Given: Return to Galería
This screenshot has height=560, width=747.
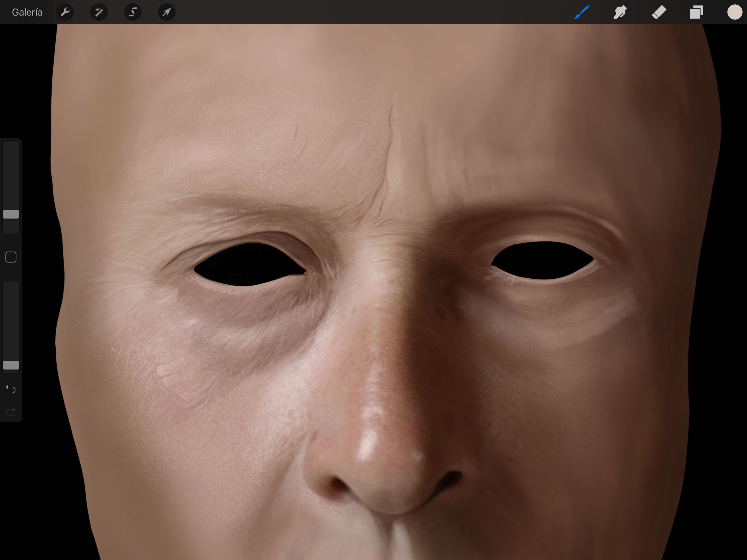Looking at the screenshot, I should [27, 12].
